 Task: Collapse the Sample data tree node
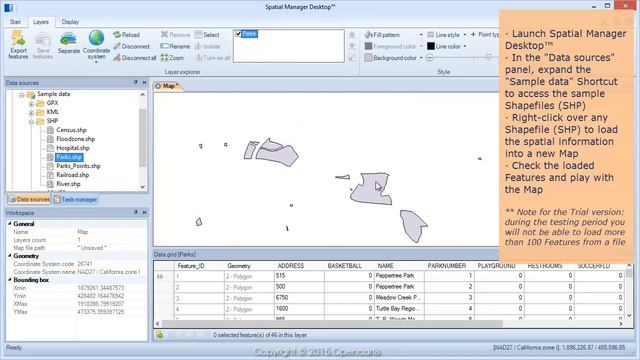tap(22, 95)
